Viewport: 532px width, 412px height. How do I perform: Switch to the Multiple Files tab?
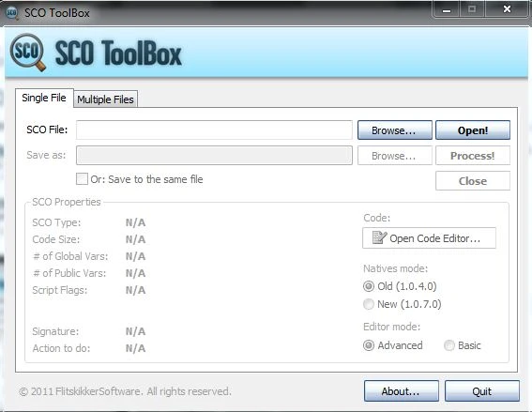tap(105, 99)
